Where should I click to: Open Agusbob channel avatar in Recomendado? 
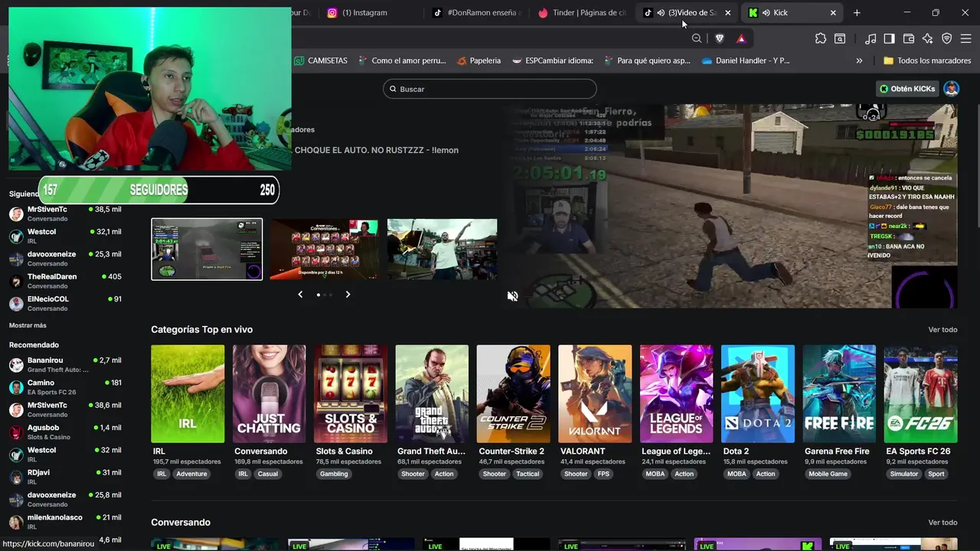coord(16,432)
